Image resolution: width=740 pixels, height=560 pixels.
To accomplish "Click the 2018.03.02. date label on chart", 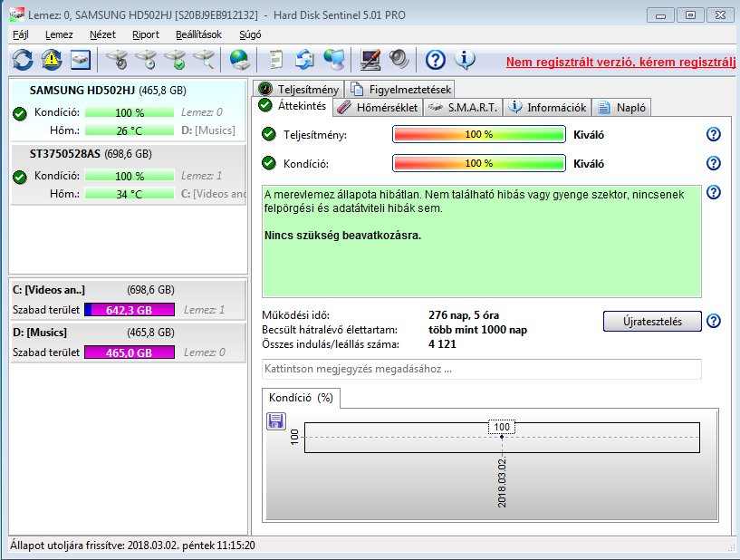I will coord(502,483).
